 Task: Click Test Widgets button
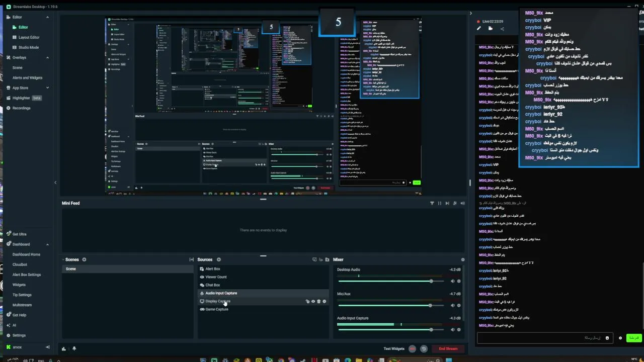pos(394,348)
